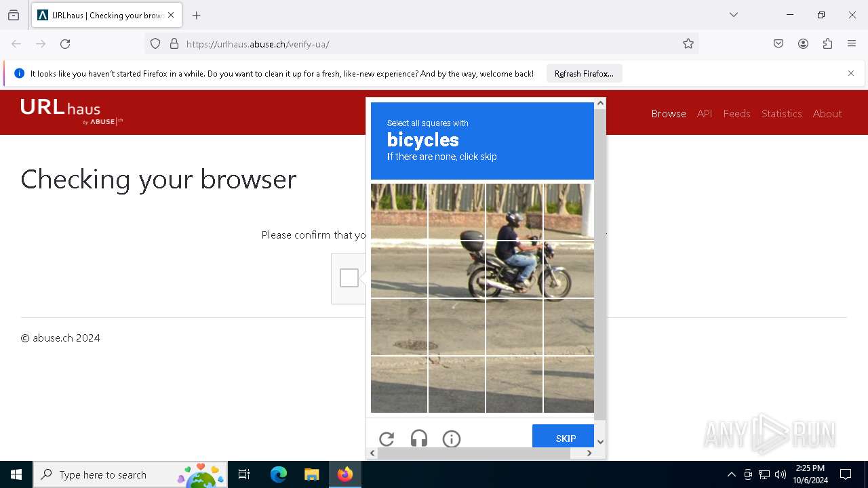Click the URLhaus logo
Viewport: 868px width, 488px height.
71,112
